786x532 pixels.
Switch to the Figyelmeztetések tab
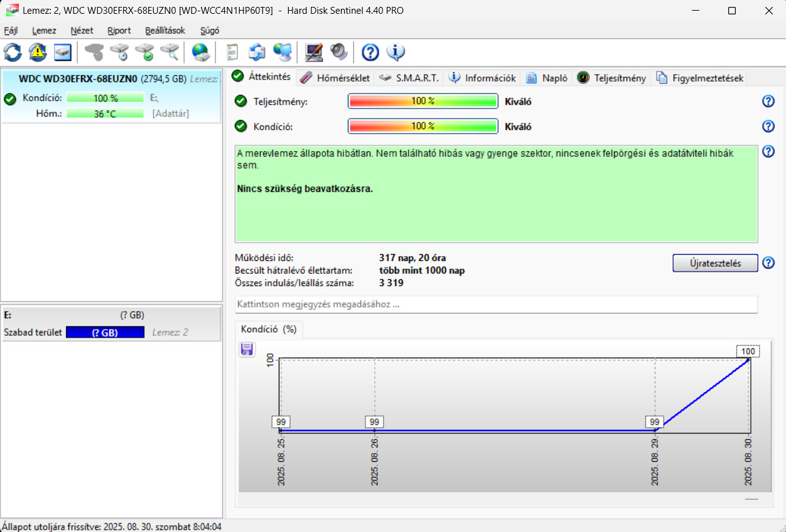tap(699, 78)
